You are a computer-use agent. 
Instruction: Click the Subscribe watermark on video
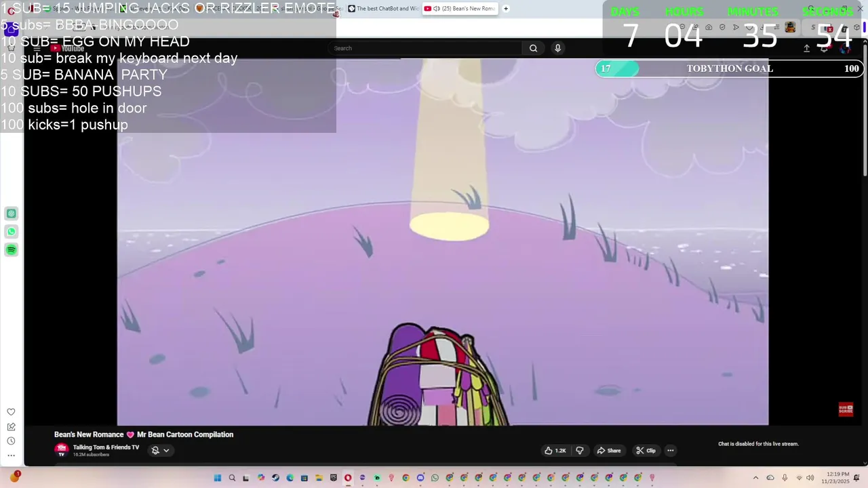(x=846, y=409)
